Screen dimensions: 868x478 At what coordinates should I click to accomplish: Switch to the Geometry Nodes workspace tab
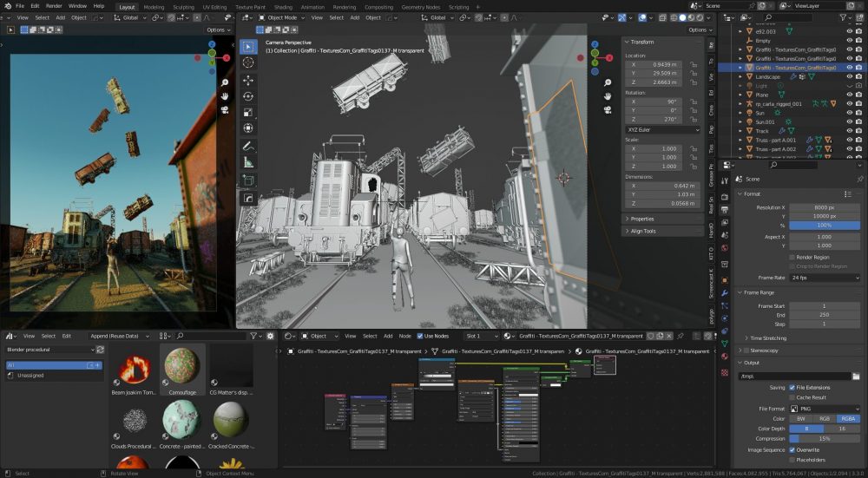point(421,7)
